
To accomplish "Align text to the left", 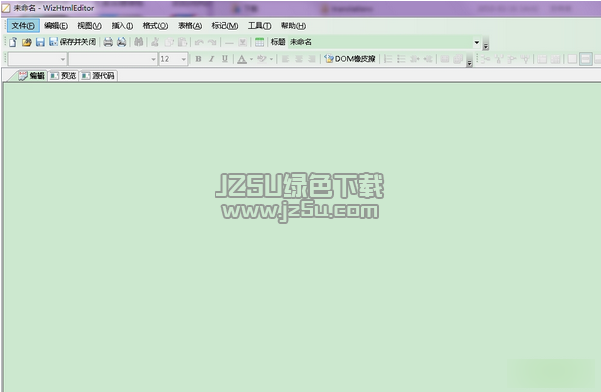I will [286, 59].
